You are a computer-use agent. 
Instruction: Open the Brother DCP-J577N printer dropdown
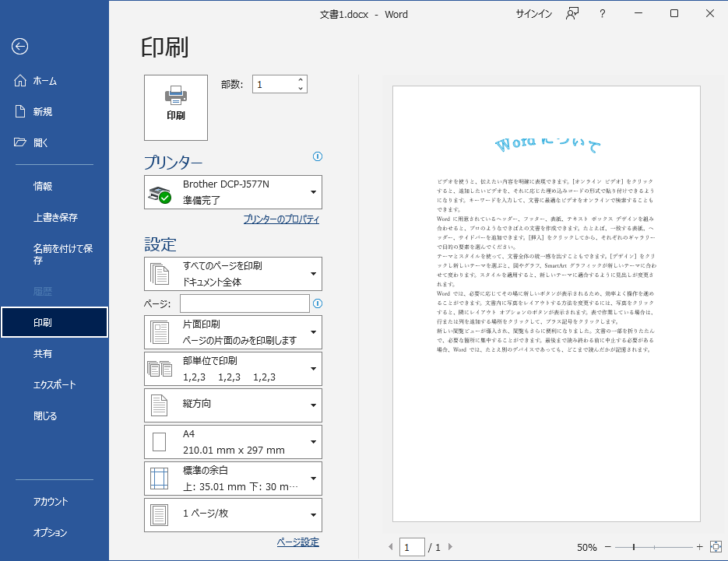pos(233,192)
